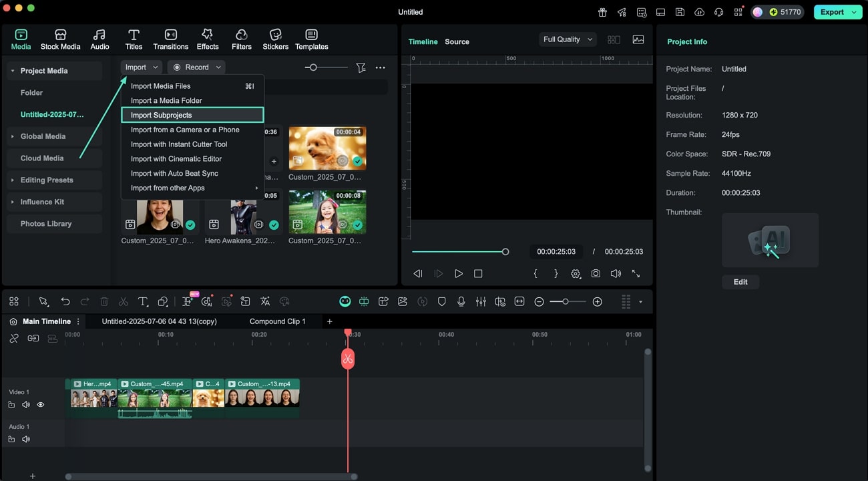
Task: Hide the Video 1 track with the eye toggle
Action: click(x=41, y=404)
